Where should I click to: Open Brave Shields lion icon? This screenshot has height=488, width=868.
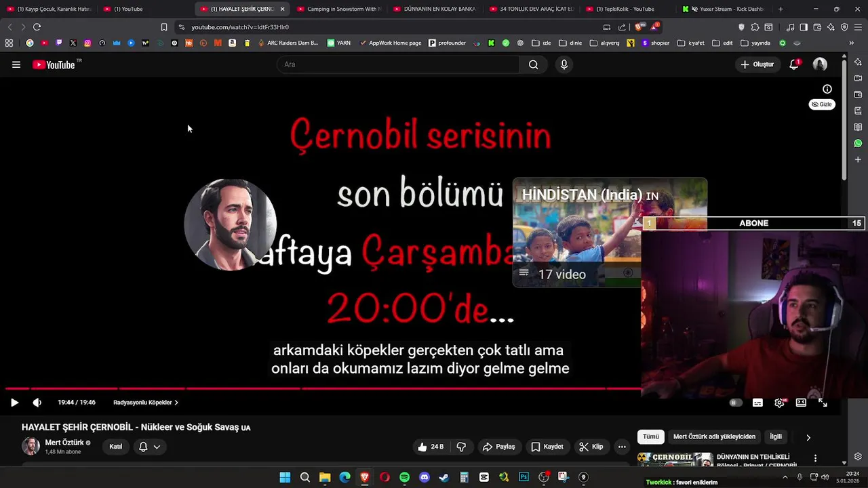(639, 27)
